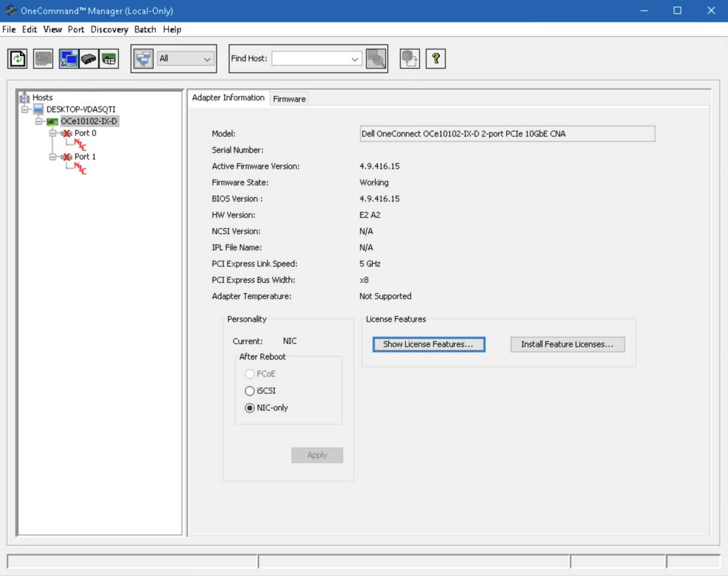Select the OCe10102-IX-D adapter label
The height and width of the screenshot is (576, 728).
coord(89,121)
